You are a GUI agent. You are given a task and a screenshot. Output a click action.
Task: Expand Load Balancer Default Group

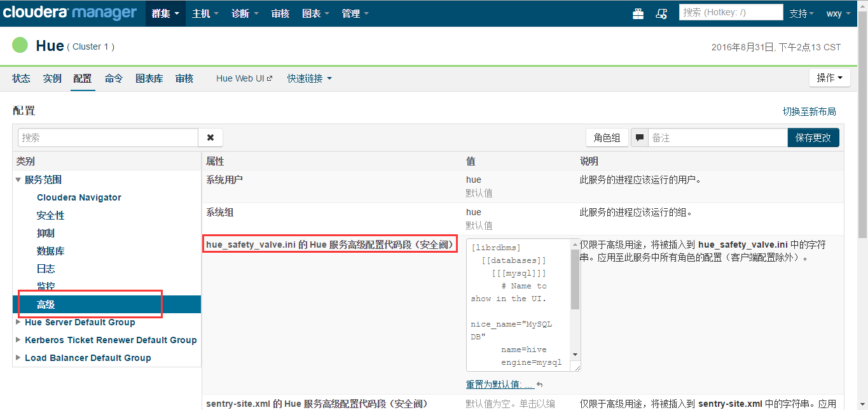[18, 358]
